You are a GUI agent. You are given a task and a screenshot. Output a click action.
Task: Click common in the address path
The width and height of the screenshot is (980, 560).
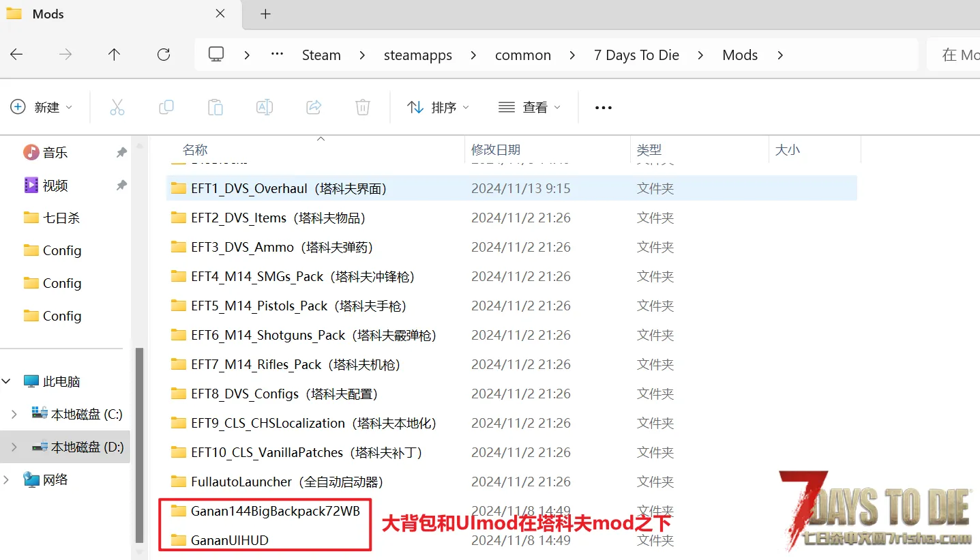point(523,55)
